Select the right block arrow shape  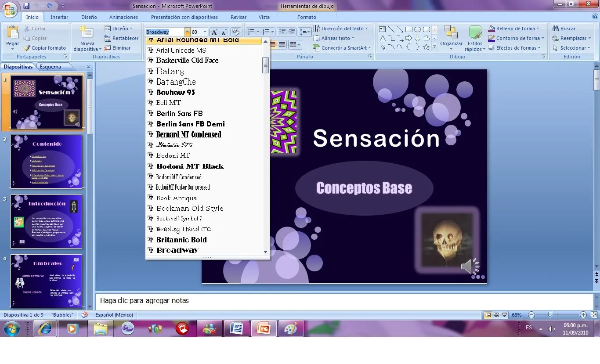(x=408, y=38)
